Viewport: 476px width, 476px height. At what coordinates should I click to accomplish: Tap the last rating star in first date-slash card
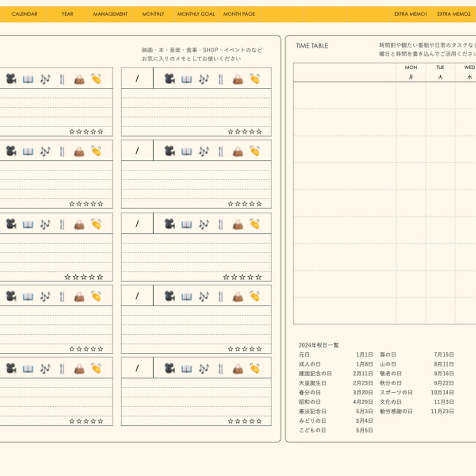point(259,132)
